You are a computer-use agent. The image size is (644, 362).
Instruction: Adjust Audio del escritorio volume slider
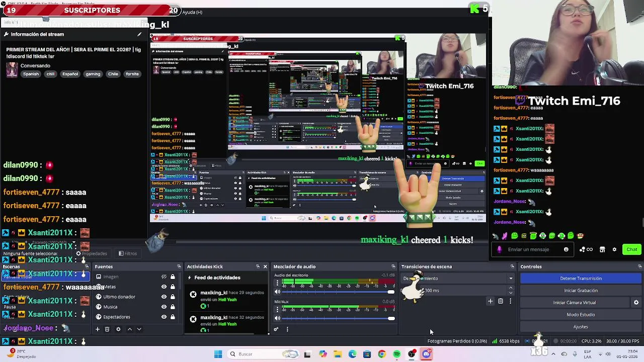point(338,292)
